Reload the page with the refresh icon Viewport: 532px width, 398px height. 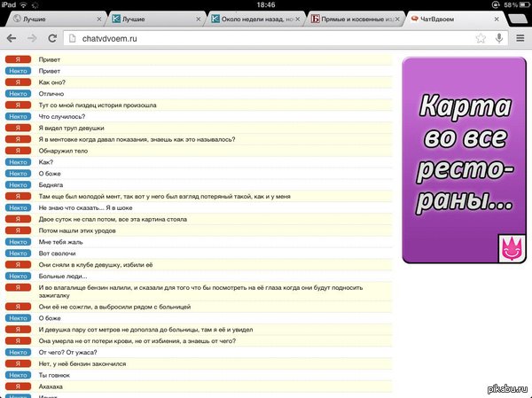click(x=53, y=38)
